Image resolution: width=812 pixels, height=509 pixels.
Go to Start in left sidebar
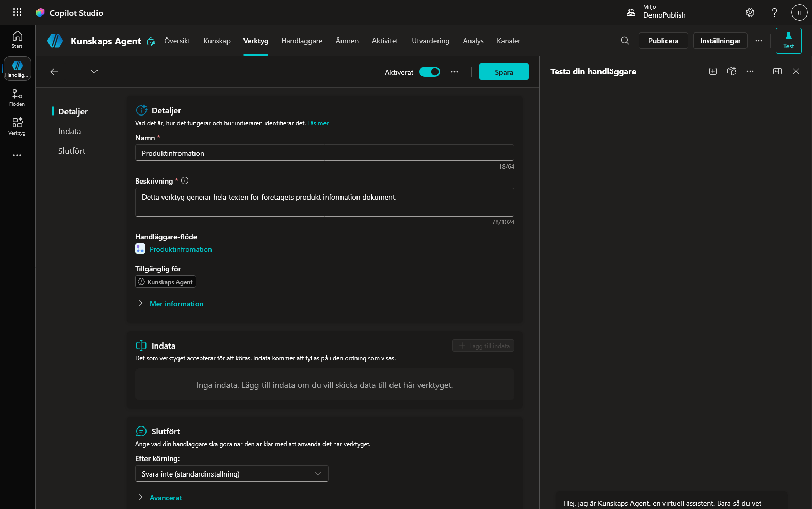click(17, 40)
